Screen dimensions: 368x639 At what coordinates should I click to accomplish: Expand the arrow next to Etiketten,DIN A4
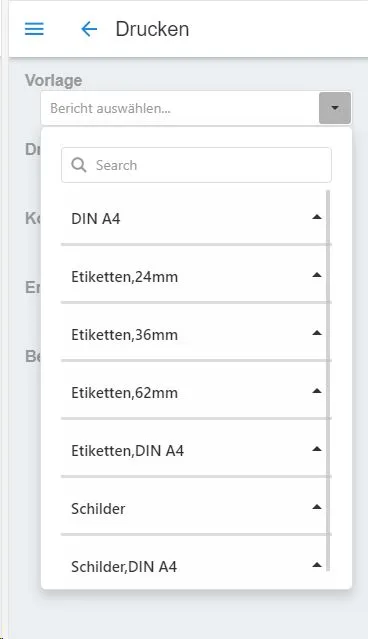click(317, 449)
